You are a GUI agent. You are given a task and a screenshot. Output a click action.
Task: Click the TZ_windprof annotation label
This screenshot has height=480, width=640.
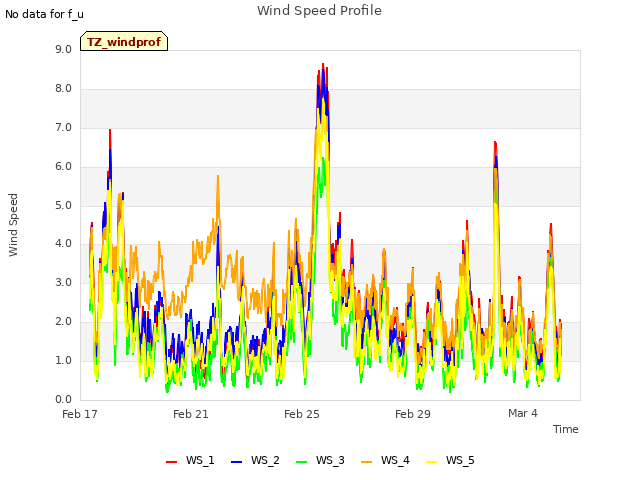click(x=124, y=42)
